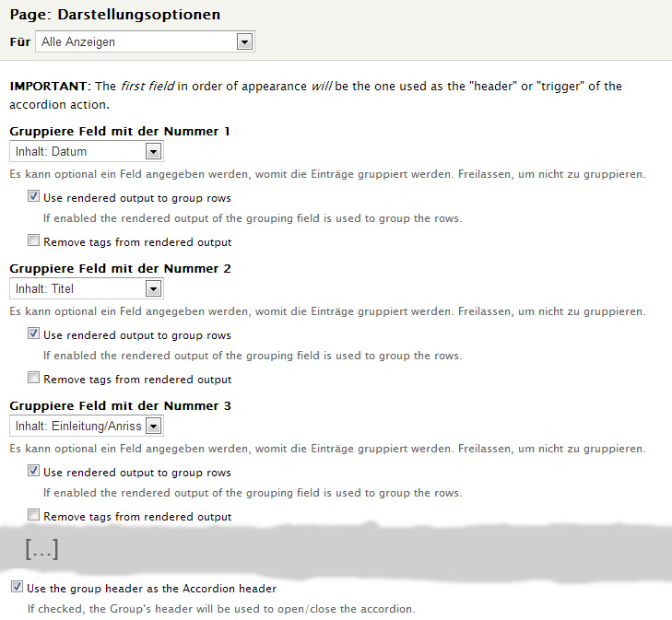Toggle "Use the group header as Accordion header"
This screenshot has height=620, width=672.
(17, 587)
